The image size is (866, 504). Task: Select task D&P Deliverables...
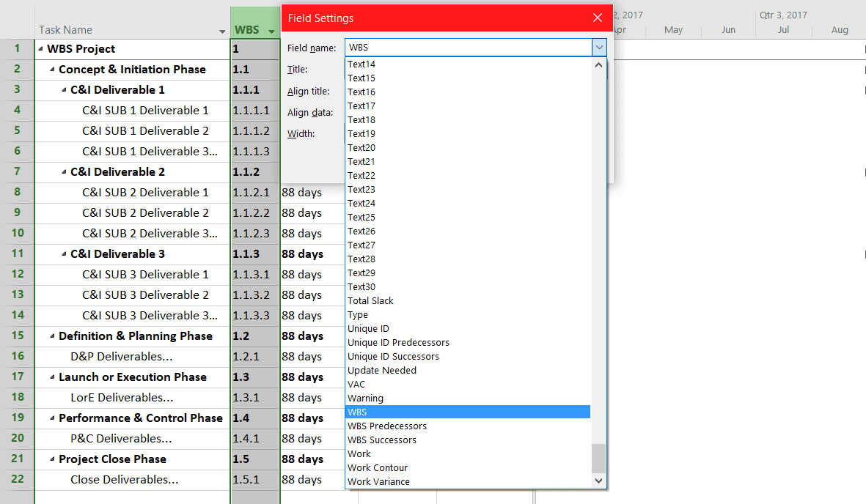(x=122, y=357)
